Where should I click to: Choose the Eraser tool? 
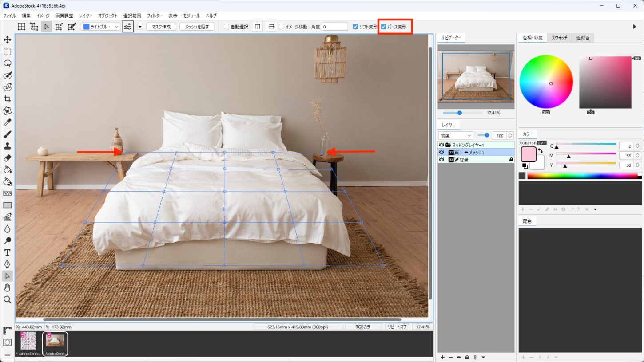tap(8, 158)
